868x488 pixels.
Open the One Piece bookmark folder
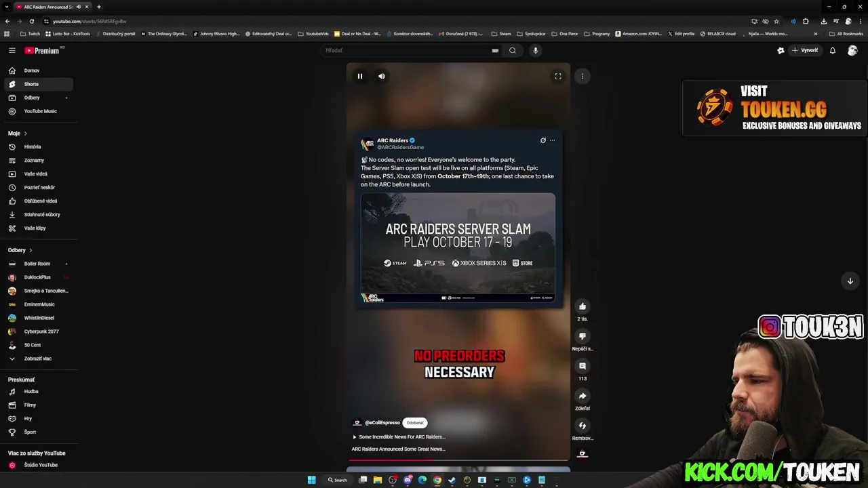(565, 34)
